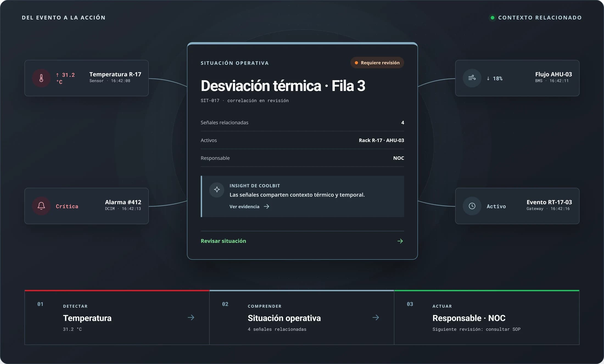
Task: Click the Requiere revisión status badge
Action: tap(377, 63)
